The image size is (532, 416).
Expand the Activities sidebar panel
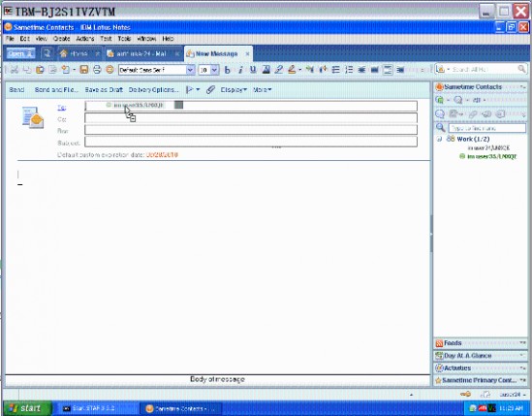(x=481, y=368)
